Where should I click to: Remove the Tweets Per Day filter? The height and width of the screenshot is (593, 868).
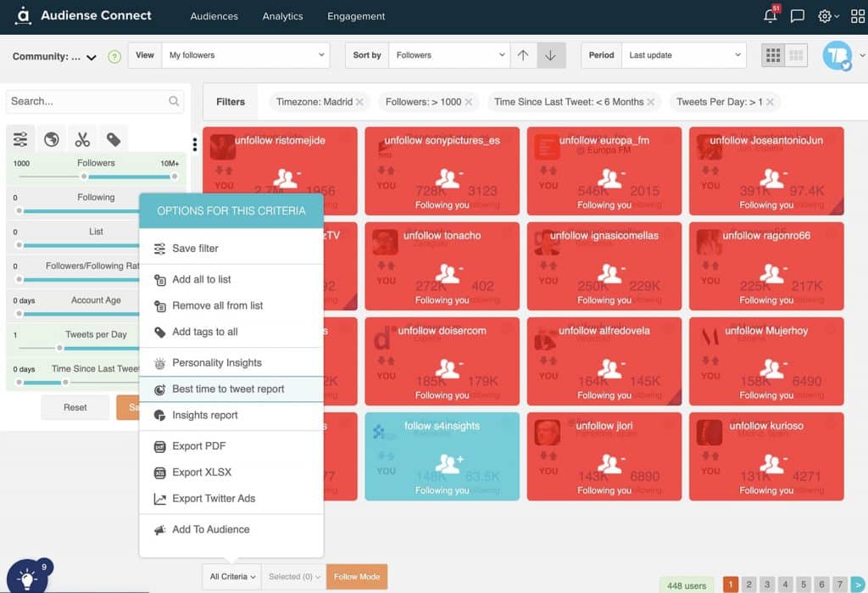click(x=770, y=102)
